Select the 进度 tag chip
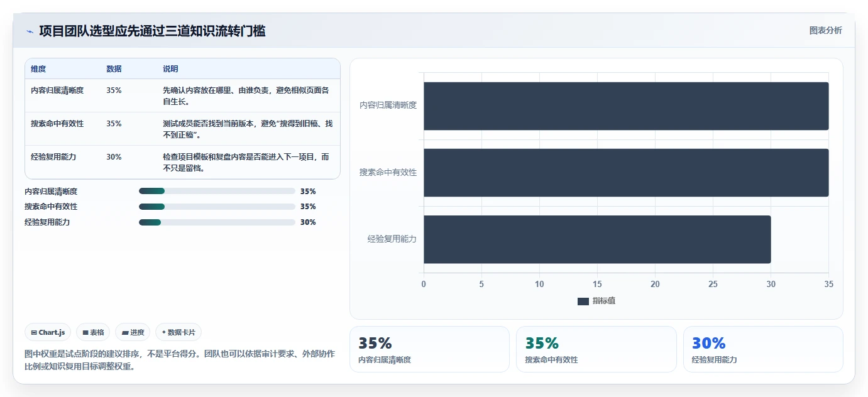 point(133,332)
